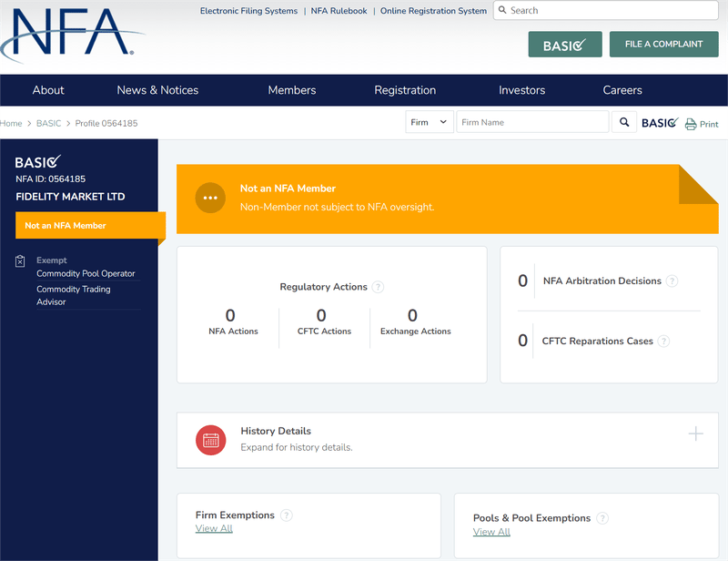The width and height of the screenshot is (728, 561).
Task: Open the Members menu
Action: [292, 90]
